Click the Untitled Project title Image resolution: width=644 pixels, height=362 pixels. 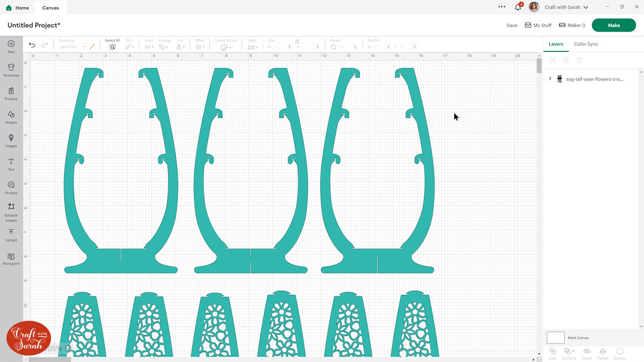click(x=34, y=25)
